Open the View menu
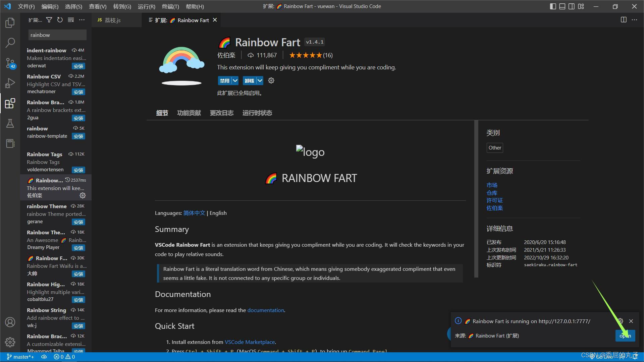 [98, 6]
